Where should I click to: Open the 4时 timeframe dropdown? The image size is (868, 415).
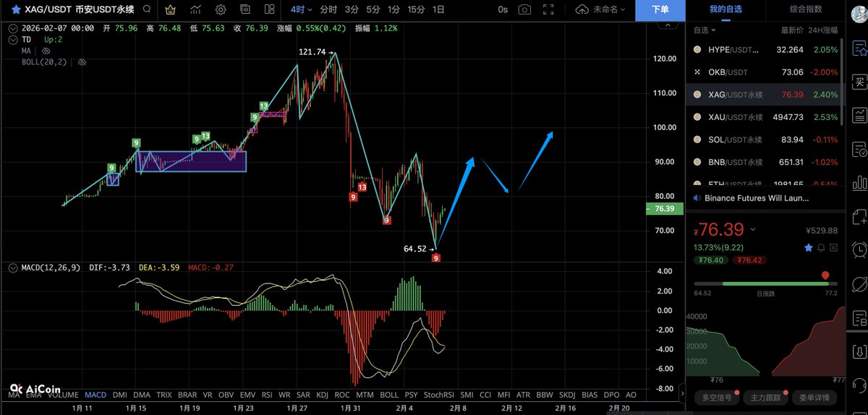pyautogui.click(x=301, y=10)
